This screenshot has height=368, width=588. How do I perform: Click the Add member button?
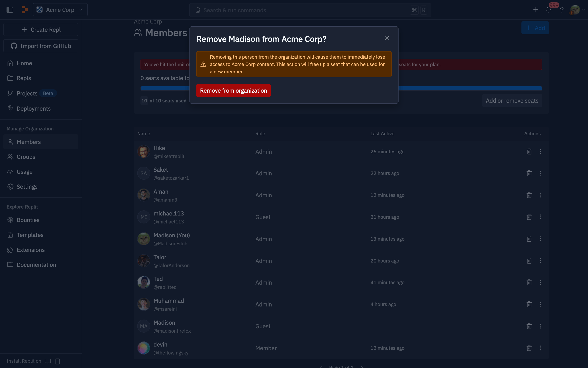pos(535,28)
